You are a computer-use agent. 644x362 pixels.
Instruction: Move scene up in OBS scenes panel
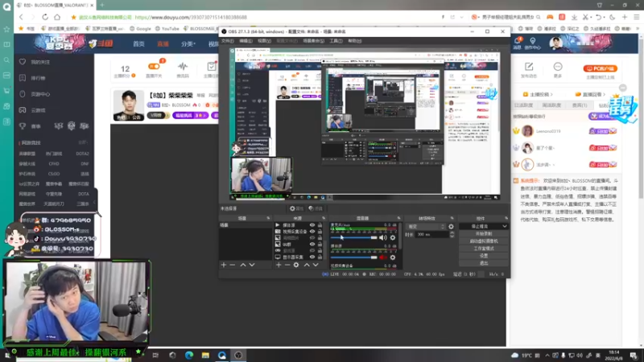tap(243, 265)
